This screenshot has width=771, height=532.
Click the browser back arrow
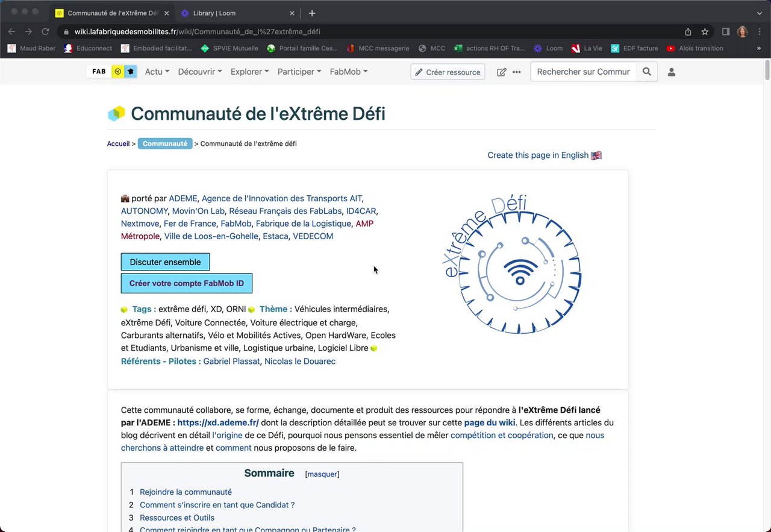pos(11,31)
